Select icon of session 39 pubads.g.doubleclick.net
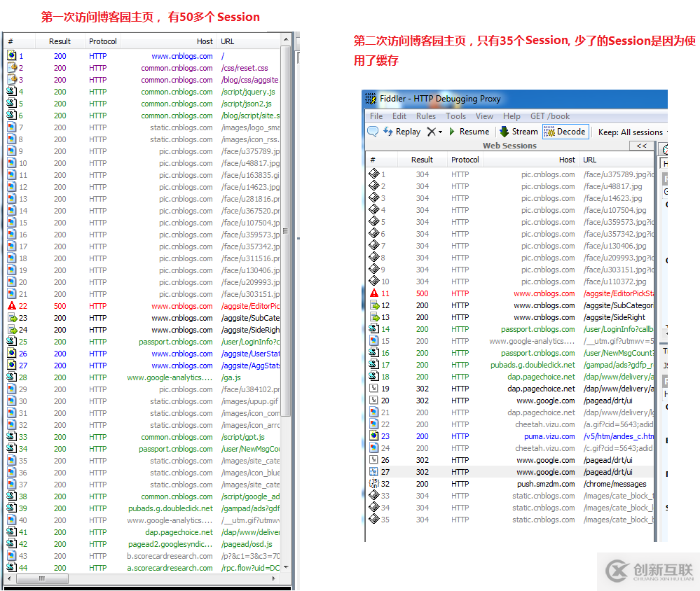This screenshot has height=591, width=700. (x=12, y=508)
